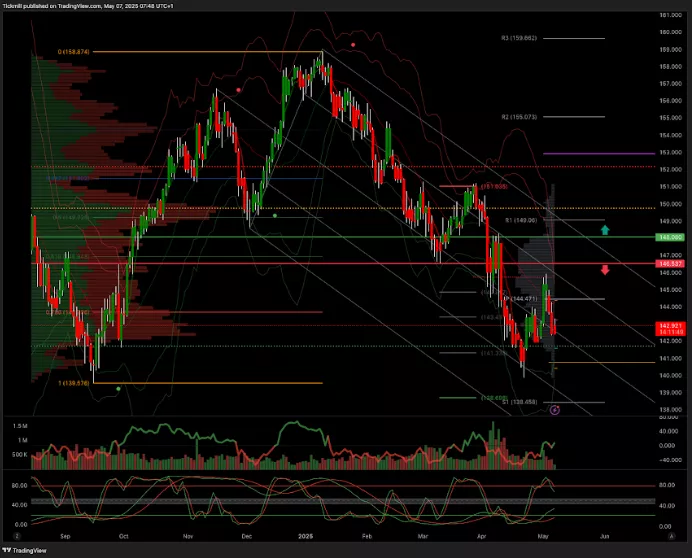This screenshot has height=558, width=692.
Task: Click the R2 (155.073) pivot level label
Action: [x=519, y=117]
